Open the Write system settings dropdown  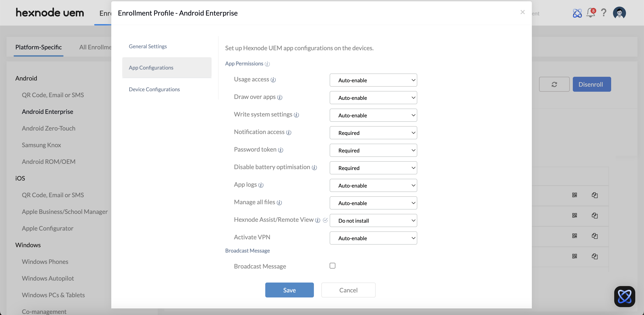point(373,115)
